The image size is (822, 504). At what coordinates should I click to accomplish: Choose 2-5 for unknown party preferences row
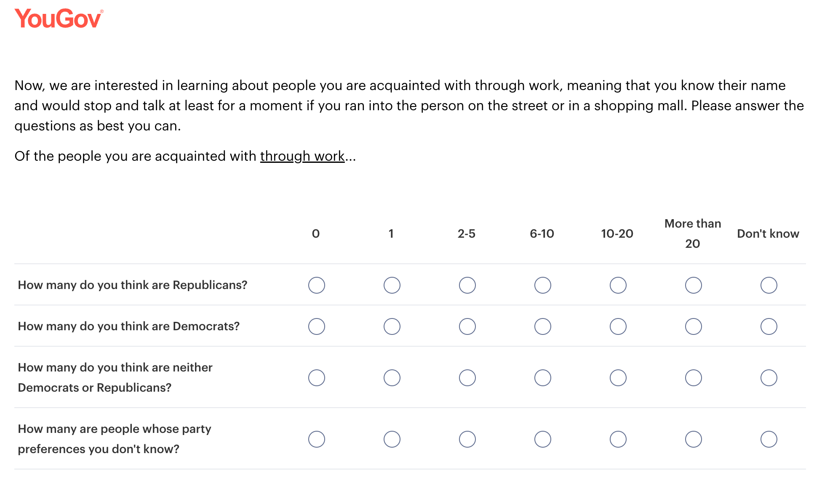point(467,439)
